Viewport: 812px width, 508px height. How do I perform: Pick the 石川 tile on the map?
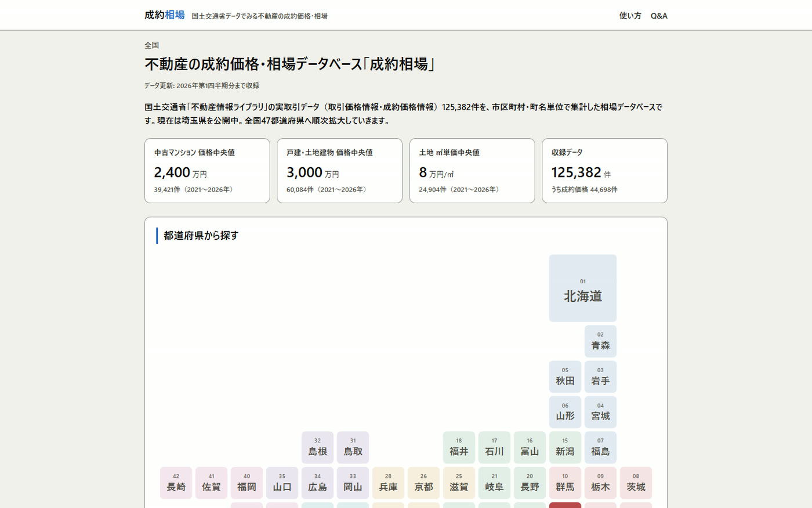point(494,448)
